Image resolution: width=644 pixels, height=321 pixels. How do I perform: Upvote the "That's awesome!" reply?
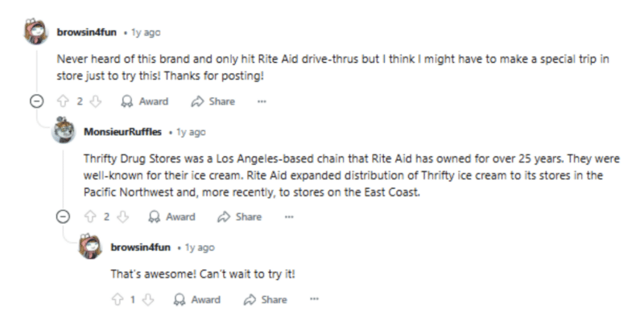tap(117, 299)
